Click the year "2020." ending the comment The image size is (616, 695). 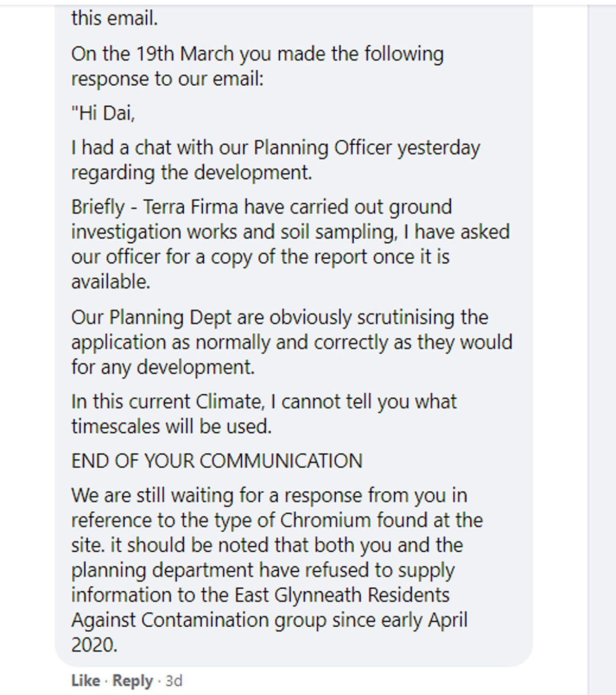pos(94,645)
